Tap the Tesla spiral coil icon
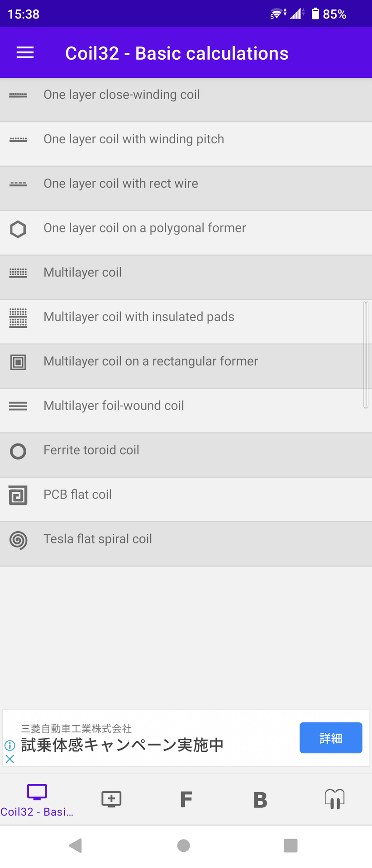Screen dimensions: 372x868 [x=18, y=540]
